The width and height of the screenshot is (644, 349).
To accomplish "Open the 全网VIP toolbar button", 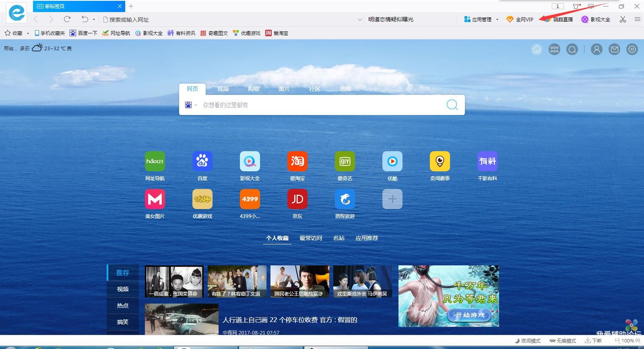I will pos(520,19).
